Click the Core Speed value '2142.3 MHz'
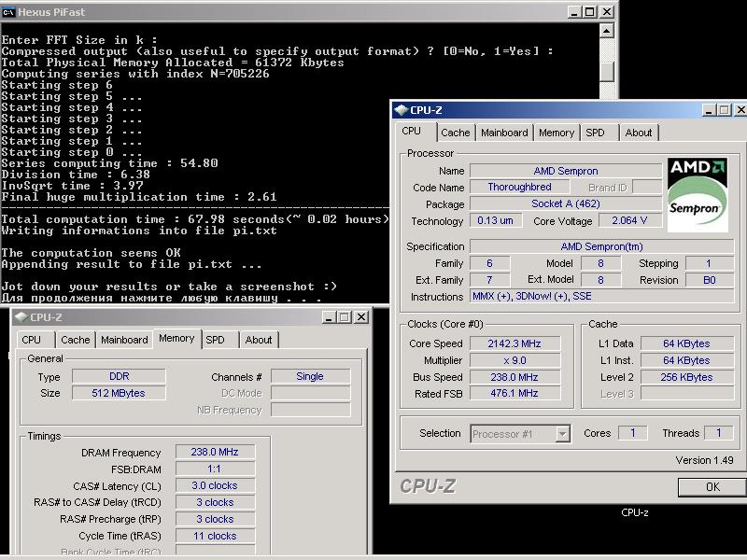747x560 pixels. [514, 343]
